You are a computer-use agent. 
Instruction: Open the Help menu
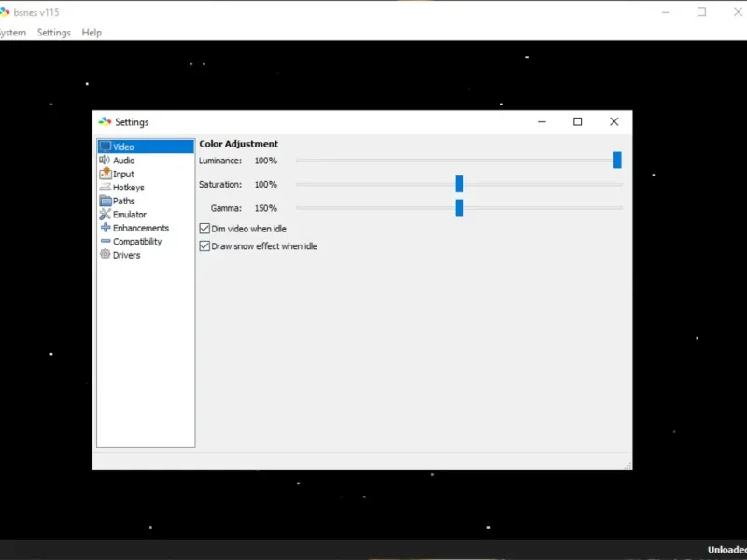(92, 33)
